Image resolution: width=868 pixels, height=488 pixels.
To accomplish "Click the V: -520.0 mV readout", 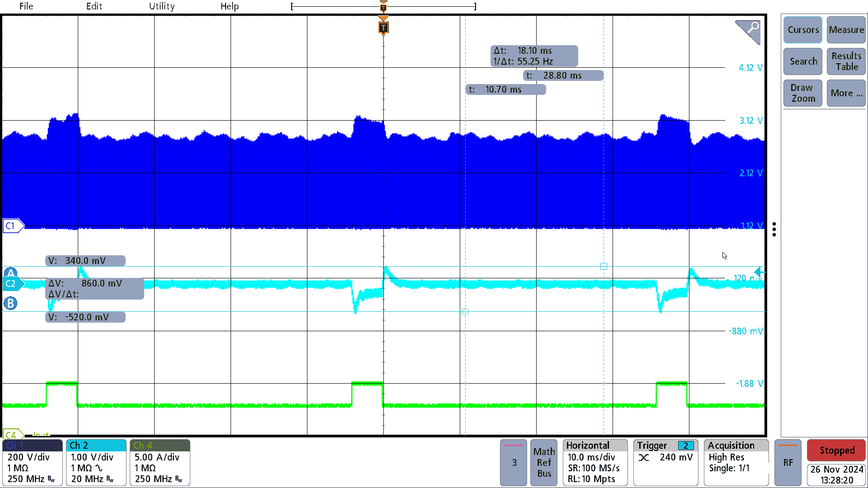I will coord(85,317).
